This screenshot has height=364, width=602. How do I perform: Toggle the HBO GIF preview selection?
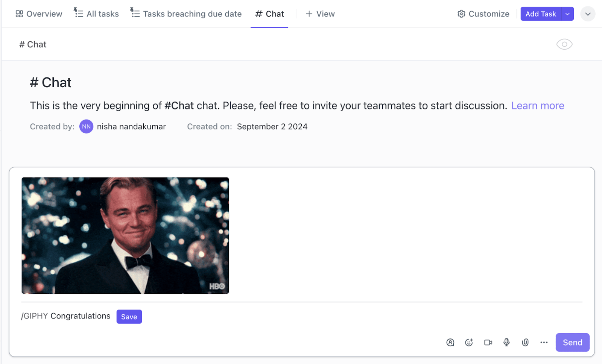point(125,235)
